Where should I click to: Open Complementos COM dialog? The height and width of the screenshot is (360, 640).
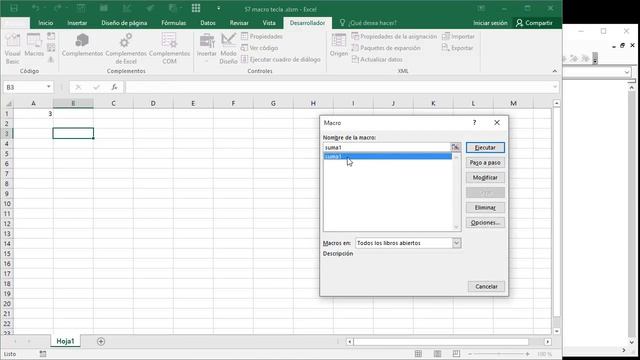[169, 49]
